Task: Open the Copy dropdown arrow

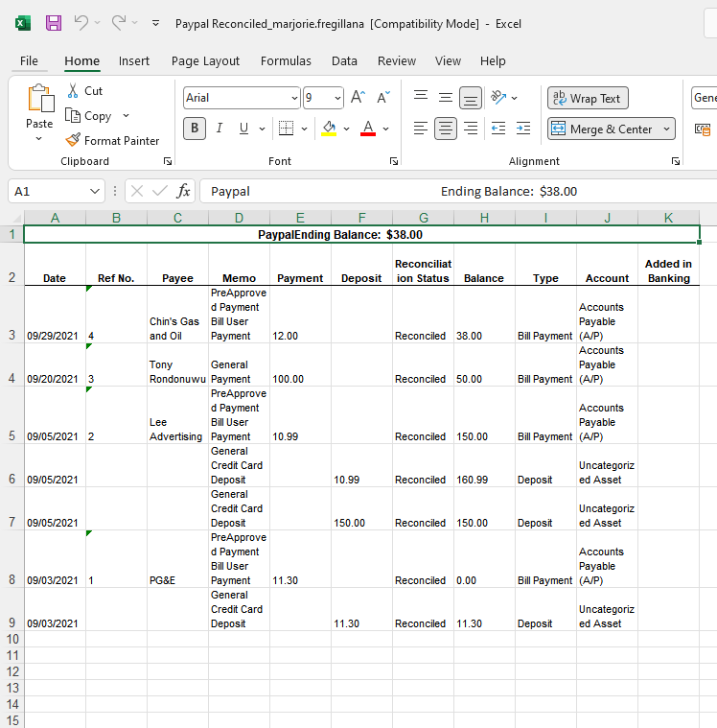Action: tap(126, 116)
